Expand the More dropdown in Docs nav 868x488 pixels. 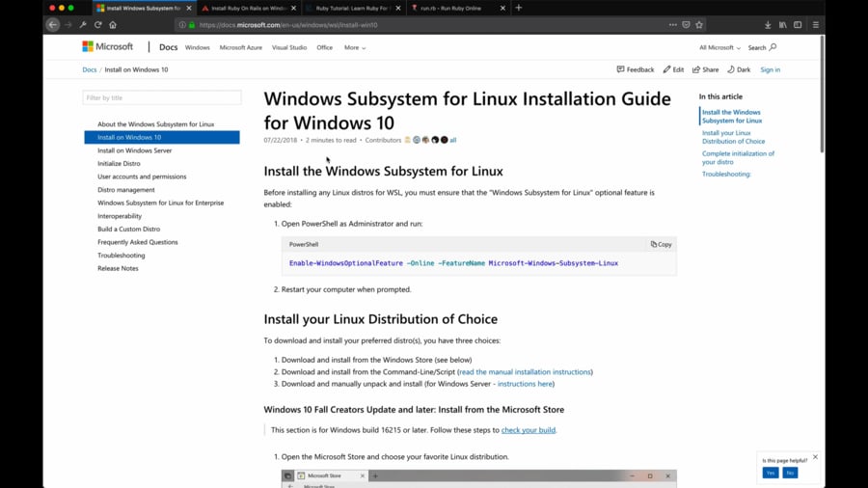[355, 47]
